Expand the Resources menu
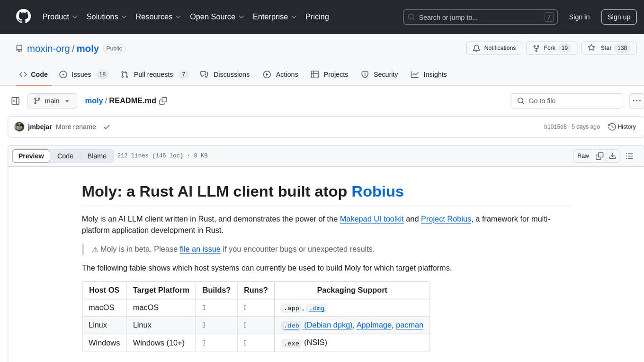This screenshot has width=644, height=362. tap(158, 17)
